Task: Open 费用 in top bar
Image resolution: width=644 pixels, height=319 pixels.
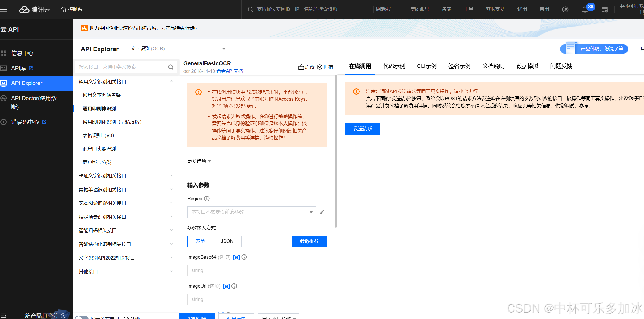Action: click(x=544, y=9)
